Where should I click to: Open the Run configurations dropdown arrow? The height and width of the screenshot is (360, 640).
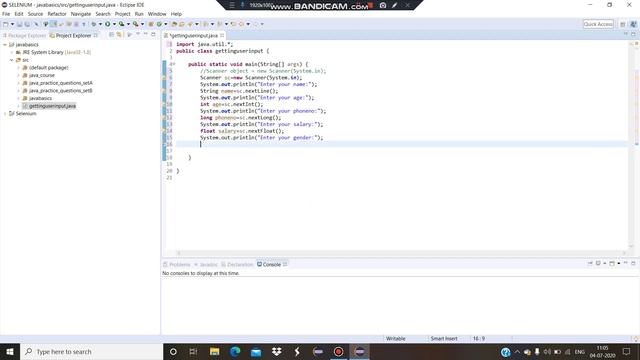[x=114, y=24]
